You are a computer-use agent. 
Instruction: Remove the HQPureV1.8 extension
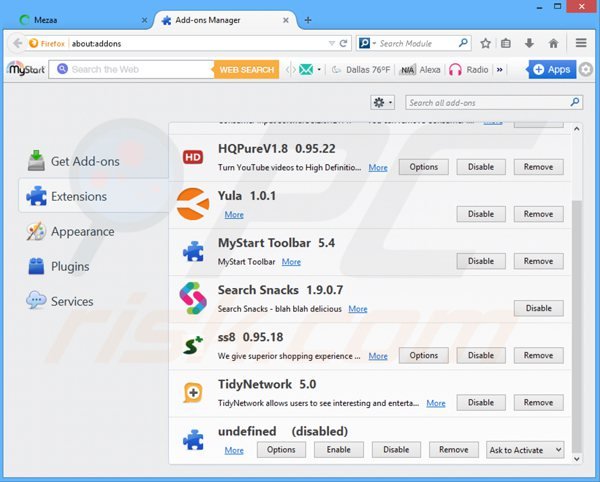[x=538, y=167]
